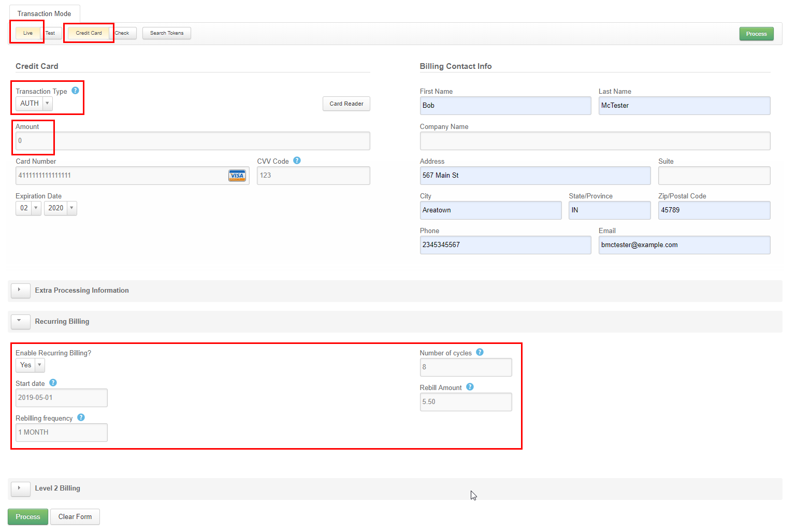Click into the Company Name field
The height and width of the screenshot is (532, 796).
595,141
